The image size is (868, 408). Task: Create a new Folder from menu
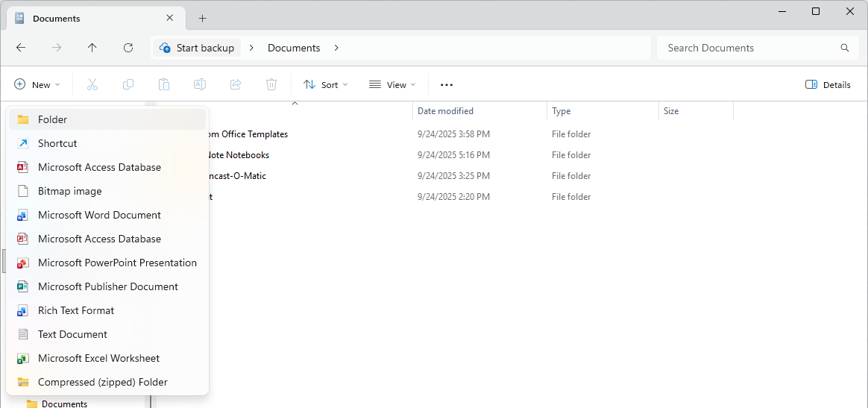(x=107, y=119)
